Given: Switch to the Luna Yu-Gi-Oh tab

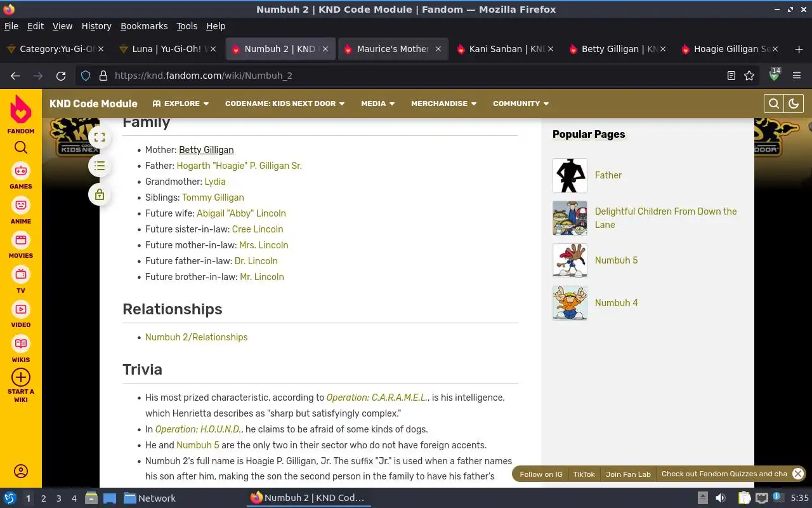Looking at the screenshot, I should [167, 49].
